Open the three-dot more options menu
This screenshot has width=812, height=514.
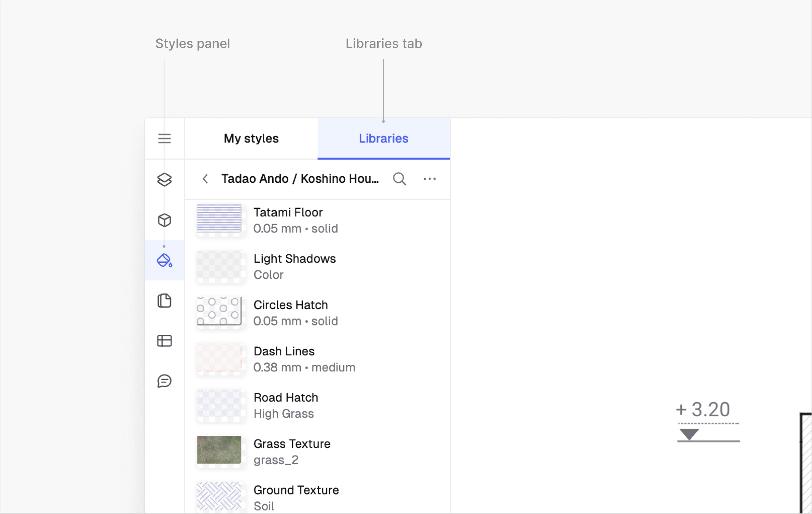click(429, 179)
